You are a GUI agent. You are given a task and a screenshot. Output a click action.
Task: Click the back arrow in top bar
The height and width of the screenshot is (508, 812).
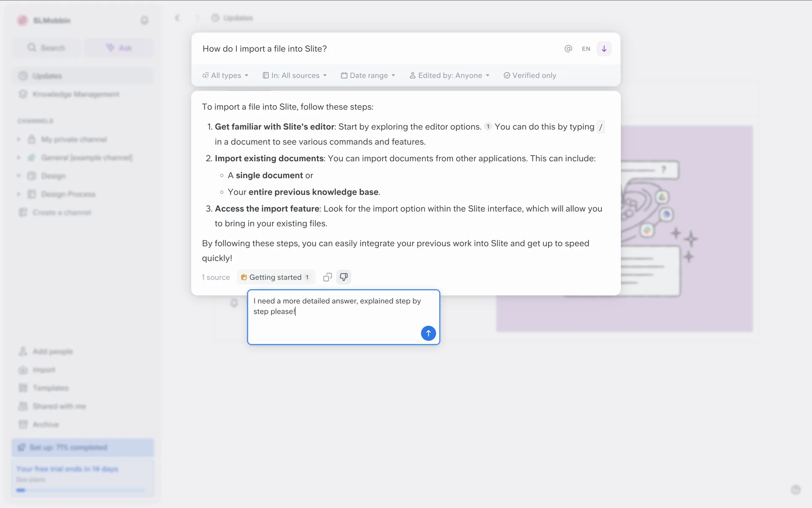coord(177,18)
